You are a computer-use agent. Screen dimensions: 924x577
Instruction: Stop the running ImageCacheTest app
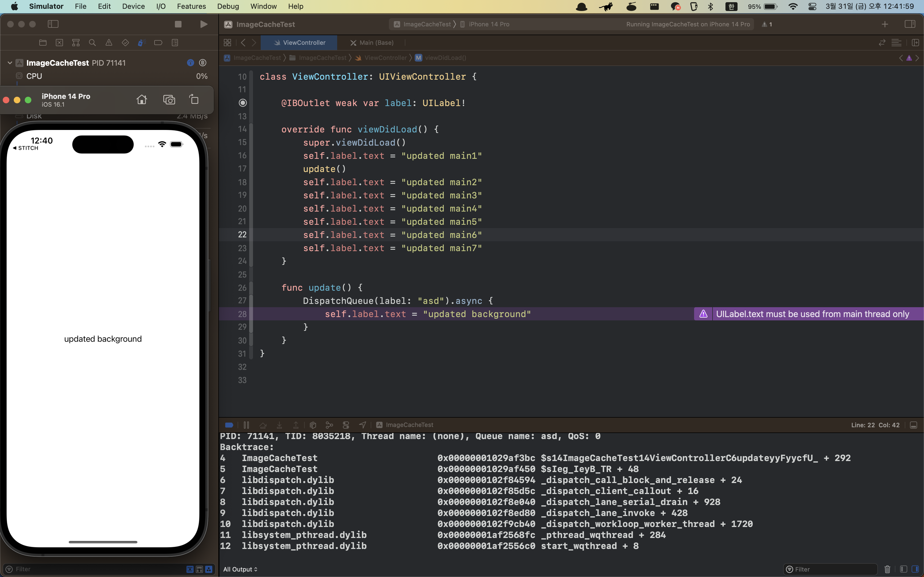click(178, 24)
